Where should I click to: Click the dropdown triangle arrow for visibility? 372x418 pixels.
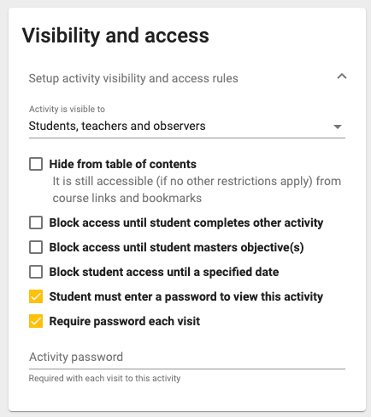337,127
